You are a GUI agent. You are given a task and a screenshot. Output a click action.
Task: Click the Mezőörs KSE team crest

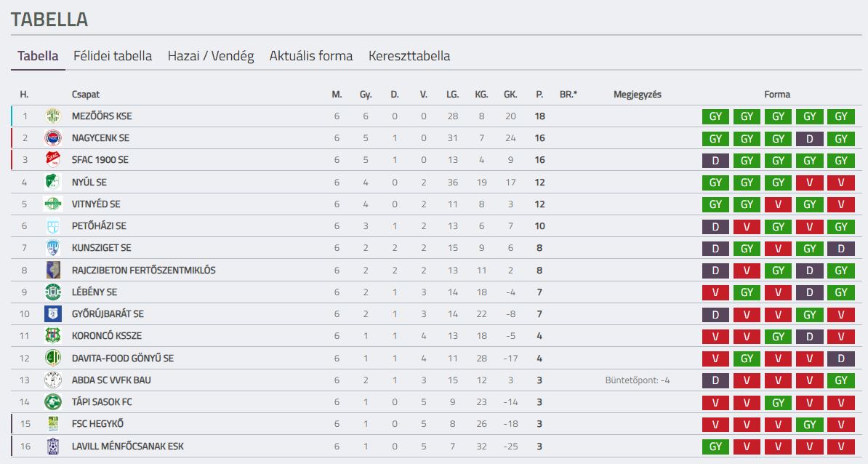(53, 116)
